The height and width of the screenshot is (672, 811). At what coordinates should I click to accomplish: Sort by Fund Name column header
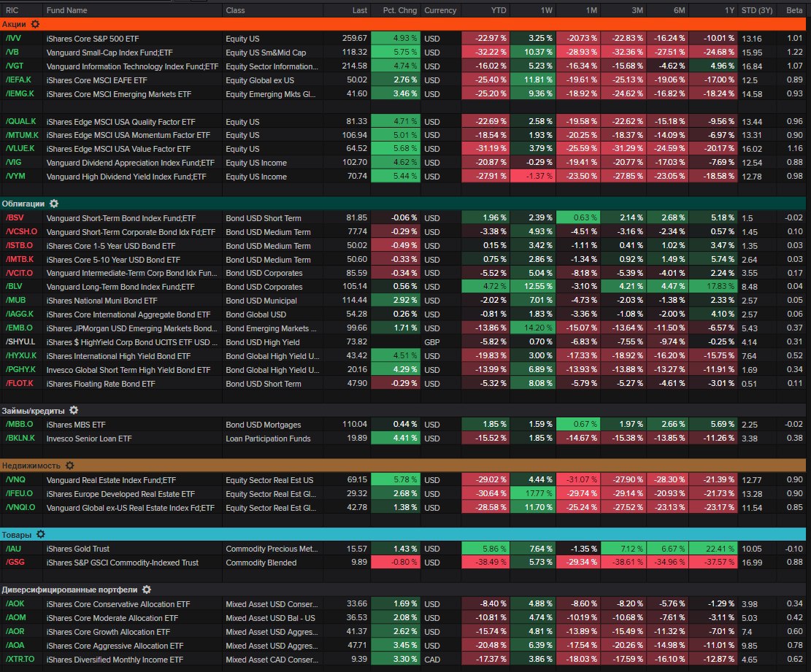(66, 10)
